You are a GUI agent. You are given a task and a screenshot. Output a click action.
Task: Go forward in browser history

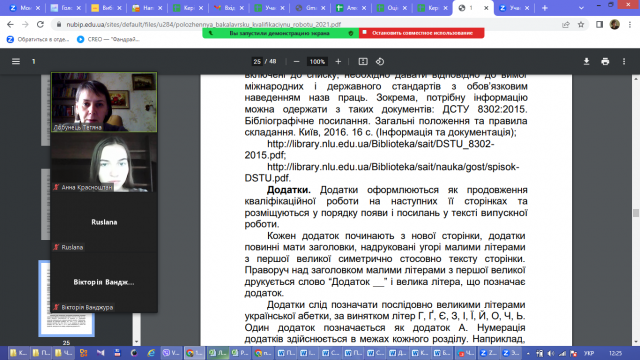coord(25,24)
